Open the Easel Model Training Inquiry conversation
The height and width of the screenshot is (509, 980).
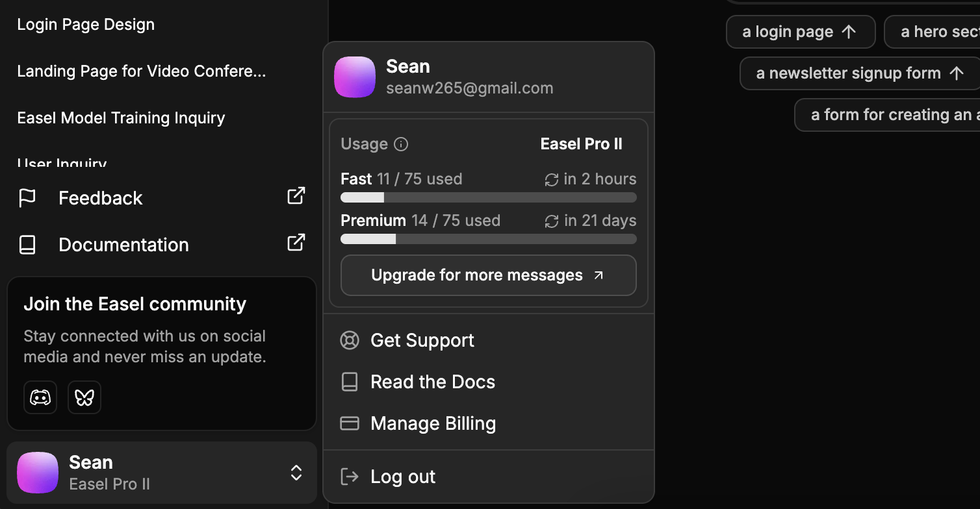pos(121,118)
